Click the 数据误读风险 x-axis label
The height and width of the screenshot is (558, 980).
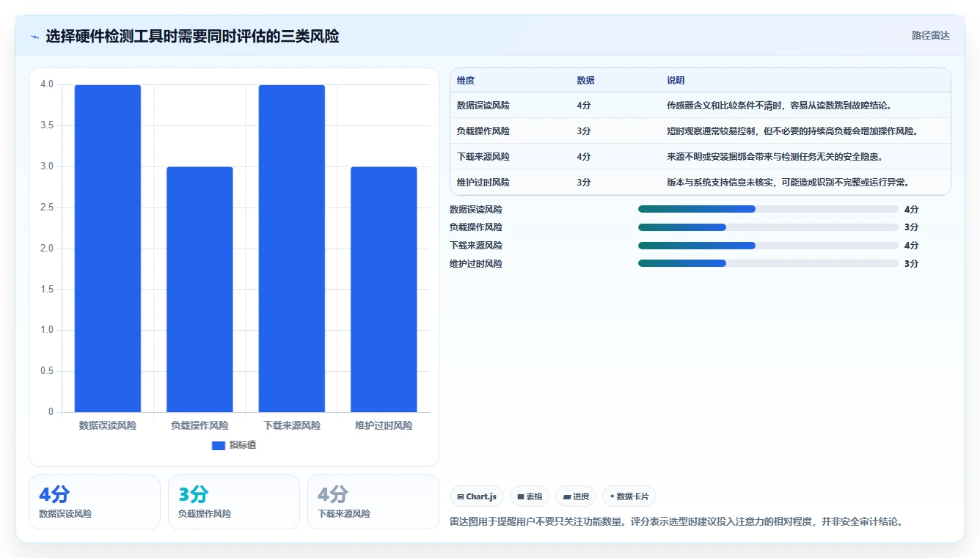pos(108,425)
